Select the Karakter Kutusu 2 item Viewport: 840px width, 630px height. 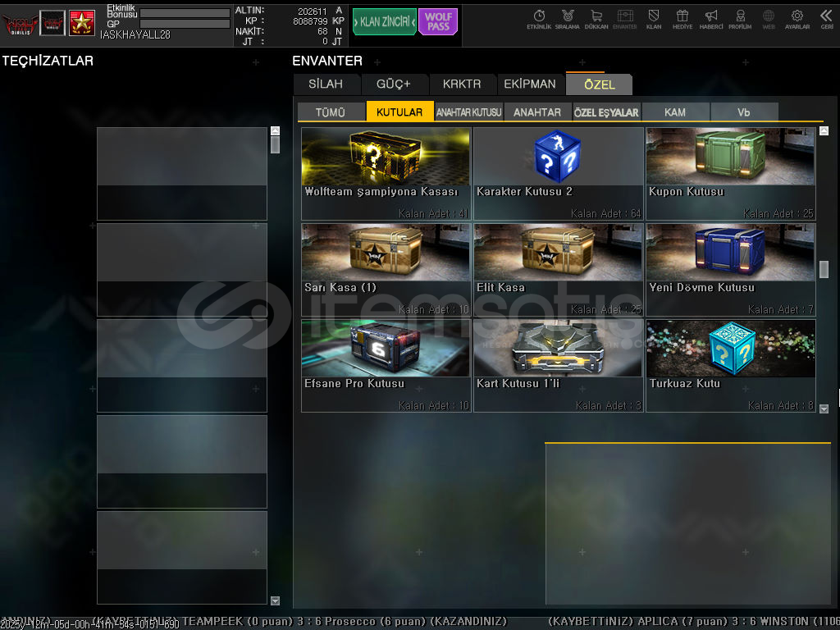point(558,174)
